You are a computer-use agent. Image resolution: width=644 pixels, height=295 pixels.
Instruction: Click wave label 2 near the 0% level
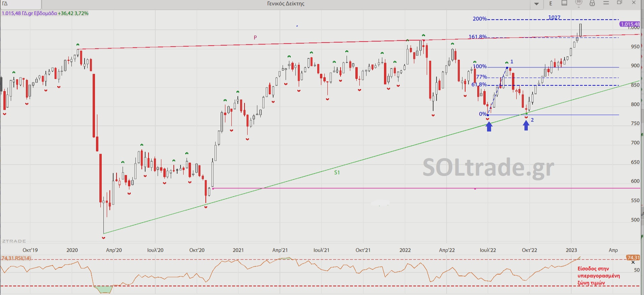tap(532, 120)
